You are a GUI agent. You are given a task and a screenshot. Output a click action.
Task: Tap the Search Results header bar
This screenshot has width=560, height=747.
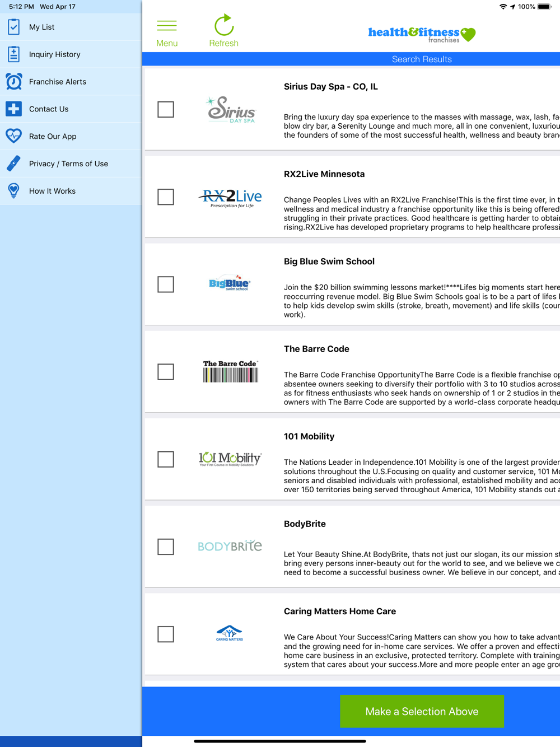[x=351, y=59]
